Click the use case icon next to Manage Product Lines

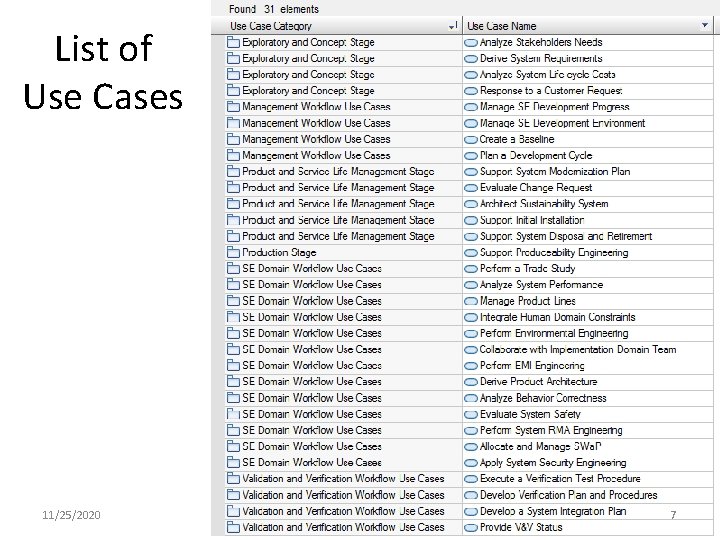click(471, 302)
